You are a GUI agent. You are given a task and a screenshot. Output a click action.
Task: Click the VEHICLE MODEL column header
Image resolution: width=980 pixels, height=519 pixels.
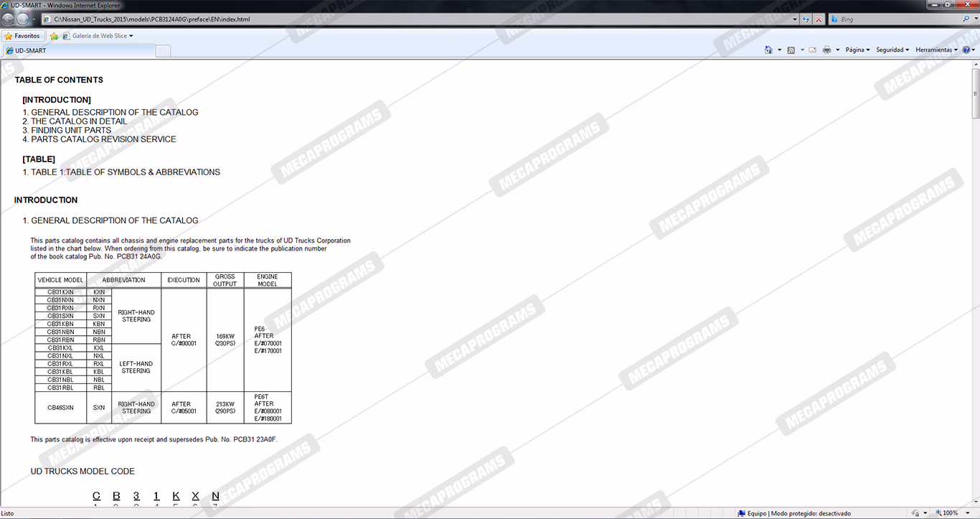(x=60, y=280)
